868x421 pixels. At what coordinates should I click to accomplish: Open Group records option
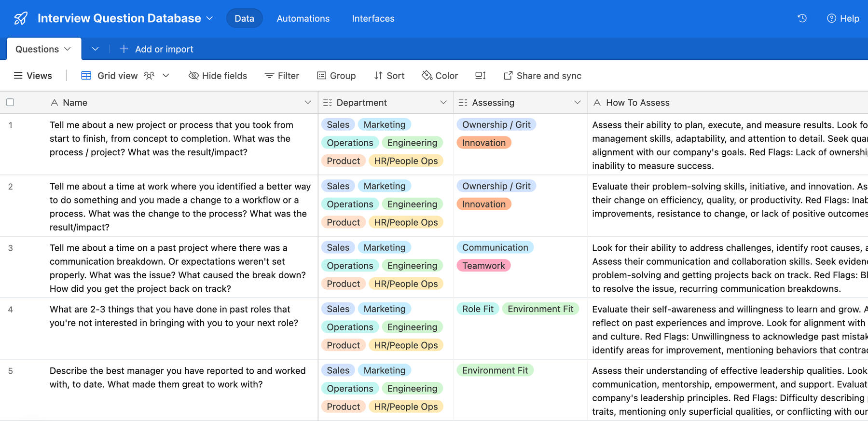coord(336,76)
